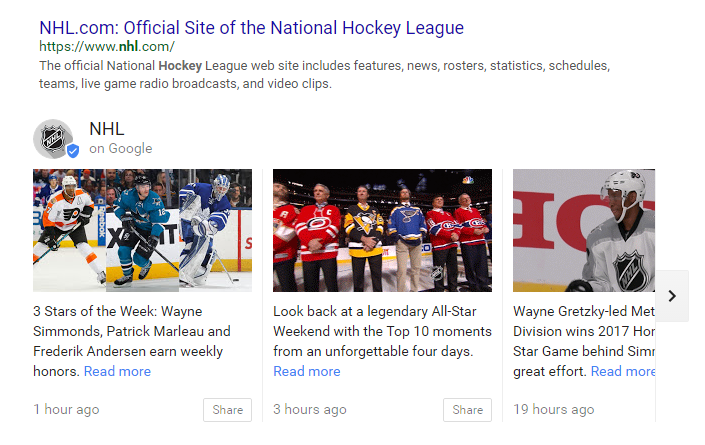This screenshot has width=705, height=445.
Task: Click Read more on 3 Stars post
Action: tap(117, 371)
